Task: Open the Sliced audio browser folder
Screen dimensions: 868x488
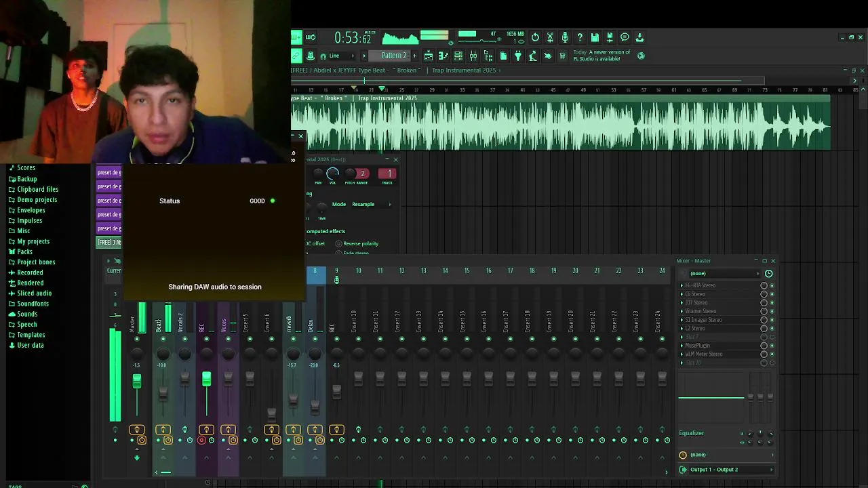Action: [34, 293]
